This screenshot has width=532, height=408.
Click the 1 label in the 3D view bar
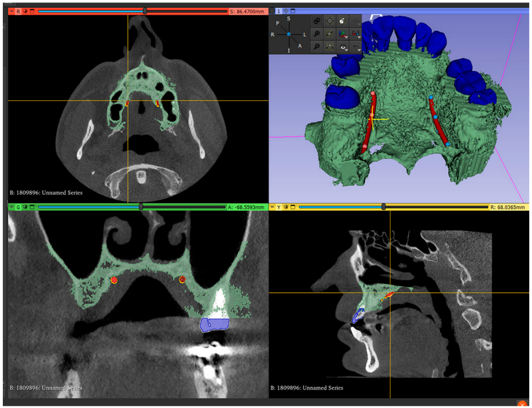click(279, 11)
